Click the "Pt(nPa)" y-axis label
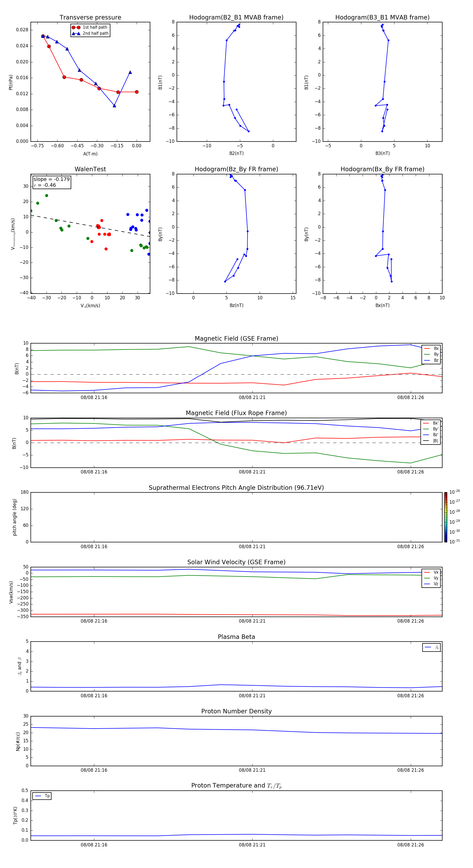This screenshot has width=473, height=868. coord(11,82)
